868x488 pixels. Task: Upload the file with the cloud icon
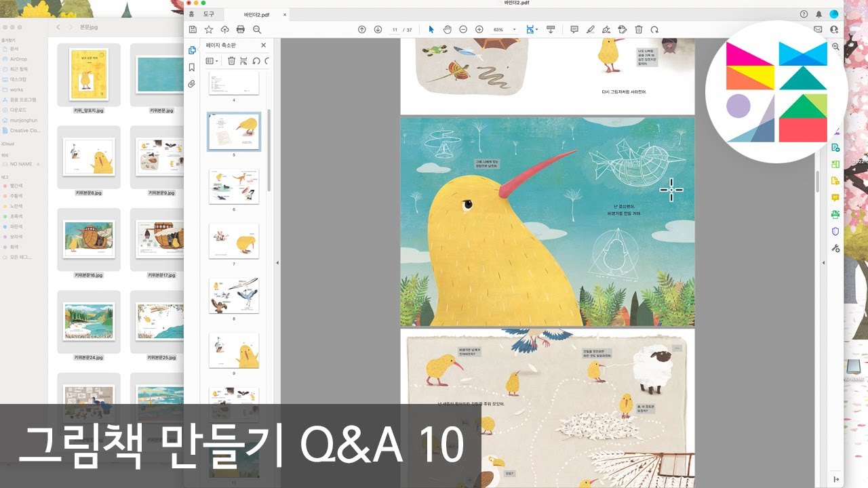tap(225, 30)
